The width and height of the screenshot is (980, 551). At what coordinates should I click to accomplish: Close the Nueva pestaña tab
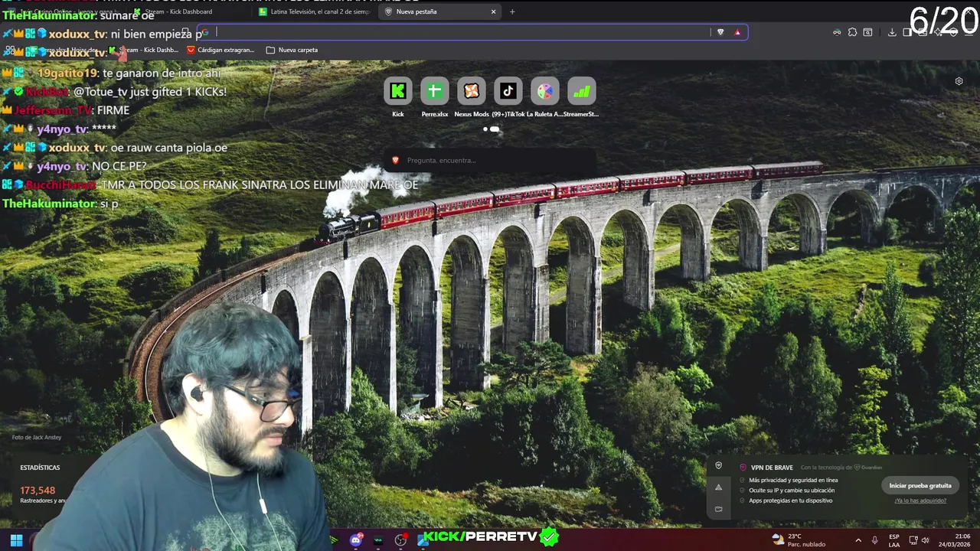coord(493,11)
